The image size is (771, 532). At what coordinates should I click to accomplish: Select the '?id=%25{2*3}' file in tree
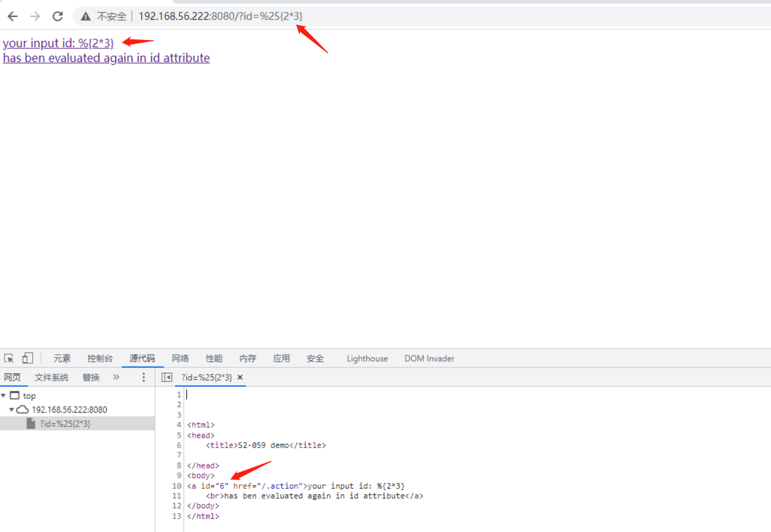pyautogui.click(x=65, y=423)
